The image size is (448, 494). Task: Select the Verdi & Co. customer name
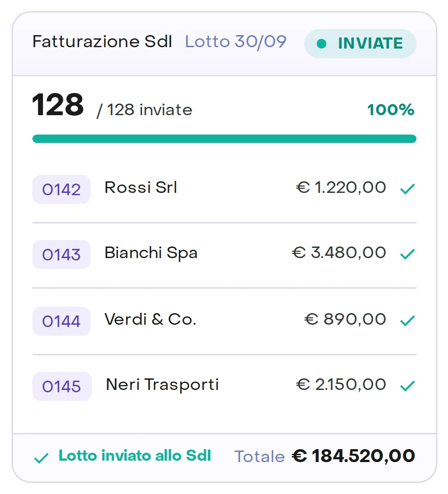[150, 319]
